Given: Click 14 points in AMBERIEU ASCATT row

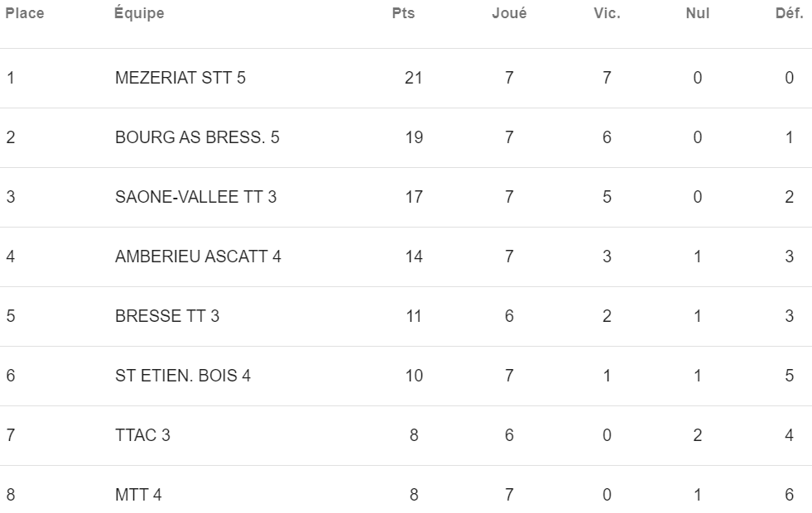Looking at the screenshot, I should (x=414, y=256).
